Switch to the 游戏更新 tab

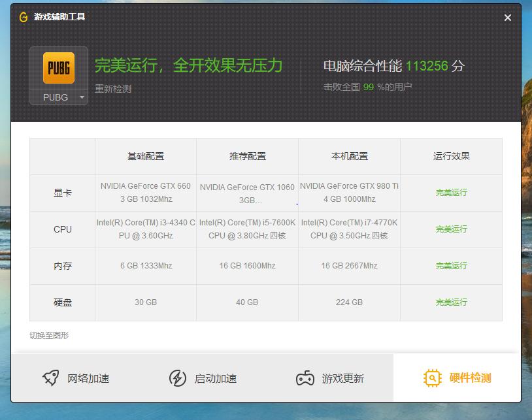tap(330, 378)
